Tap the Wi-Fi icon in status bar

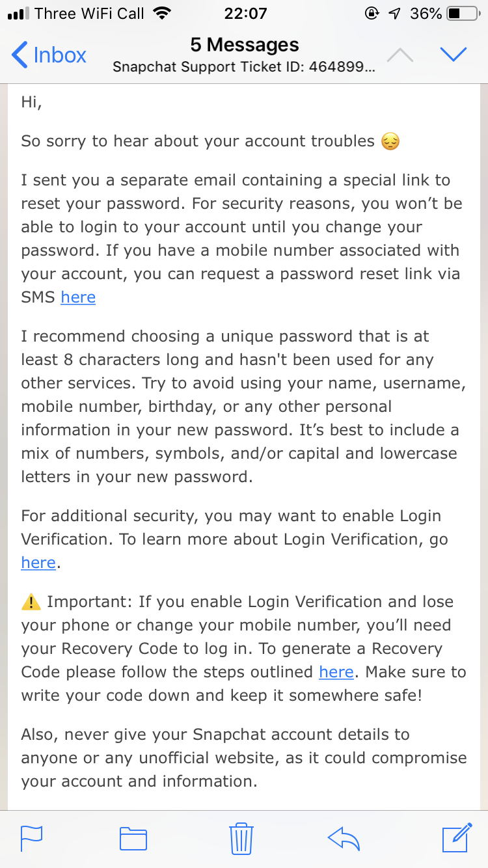tap(161, 14)
